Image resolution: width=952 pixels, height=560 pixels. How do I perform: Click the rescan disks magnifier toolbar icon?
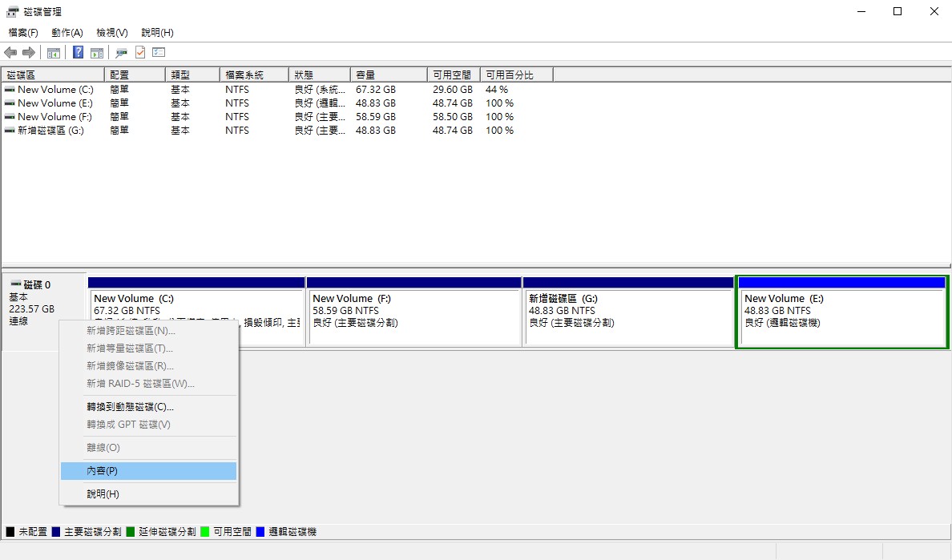tap(123, 52)
